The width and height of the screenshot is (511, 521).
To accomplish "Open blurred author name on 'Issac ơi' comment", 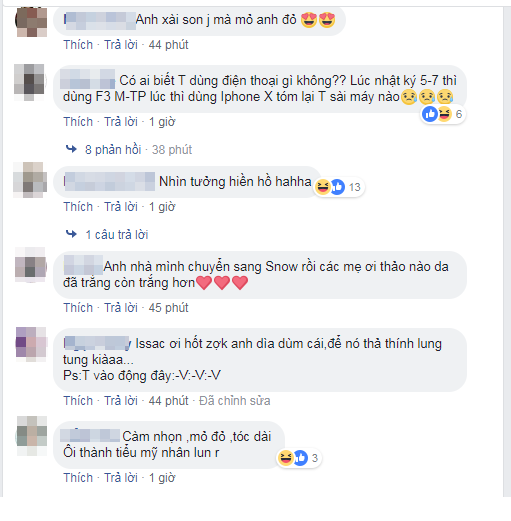I will tap(97, 343).
